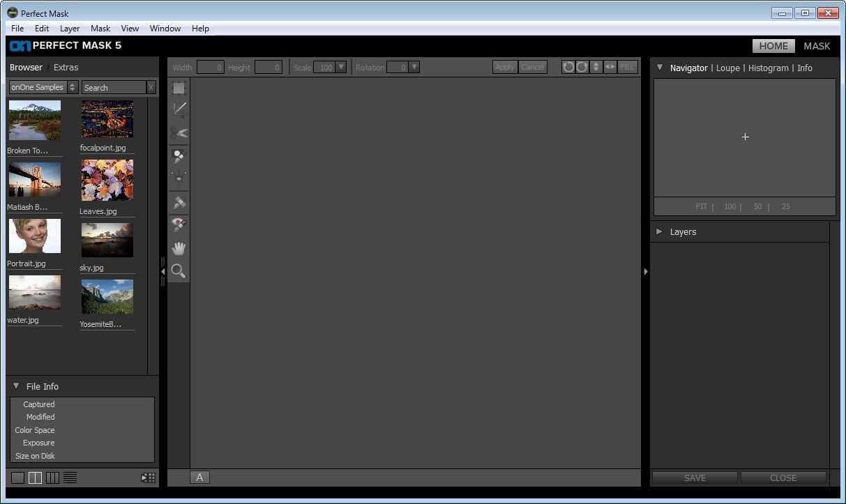This screenshot has width=846, height=504.
Task: Switch browser to two-column thumbnail view
Action: tap(35, 478)
